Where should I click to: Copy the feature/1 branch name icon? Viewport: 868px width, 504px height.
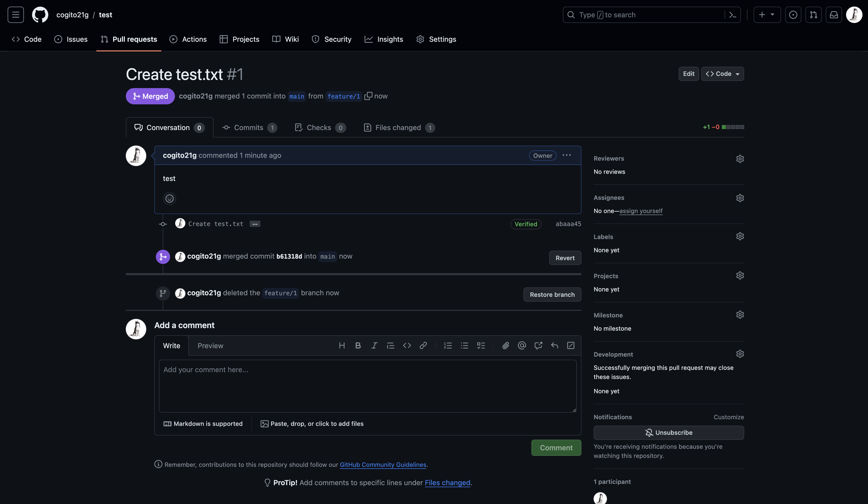(368, 96)
